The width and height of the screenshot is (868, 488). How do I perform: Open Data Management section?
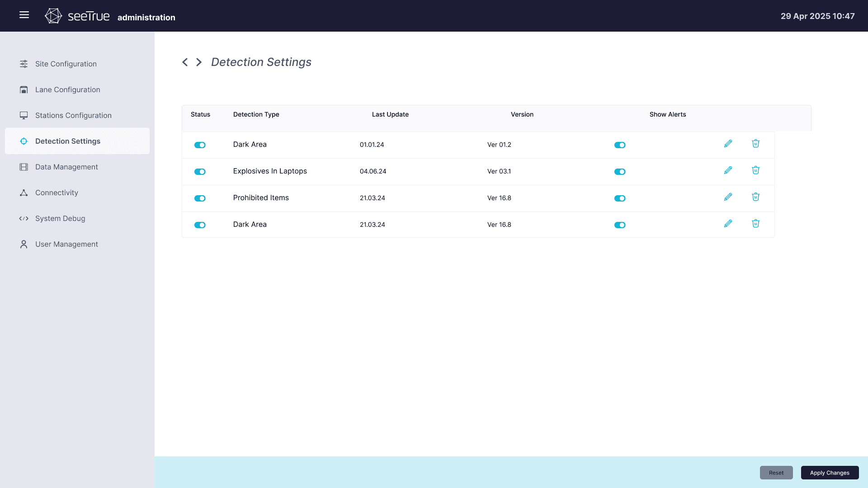pyautogui.click(x=66, y=167)
